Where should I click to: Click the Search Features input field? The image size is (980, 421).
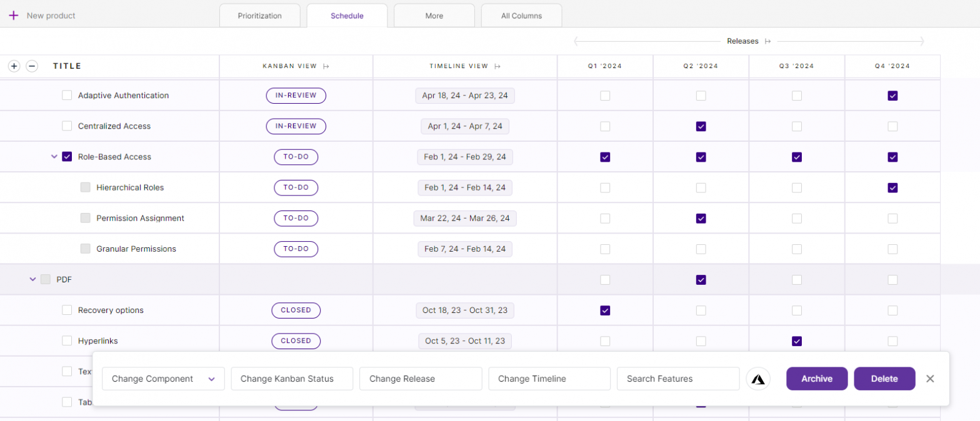tap(678, 379)
